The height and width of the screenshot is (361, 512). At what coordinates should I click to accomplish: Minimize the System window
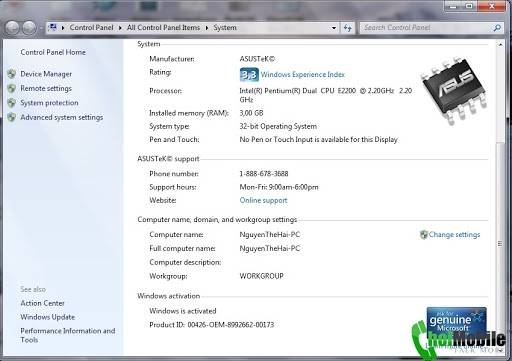point(453,6)
